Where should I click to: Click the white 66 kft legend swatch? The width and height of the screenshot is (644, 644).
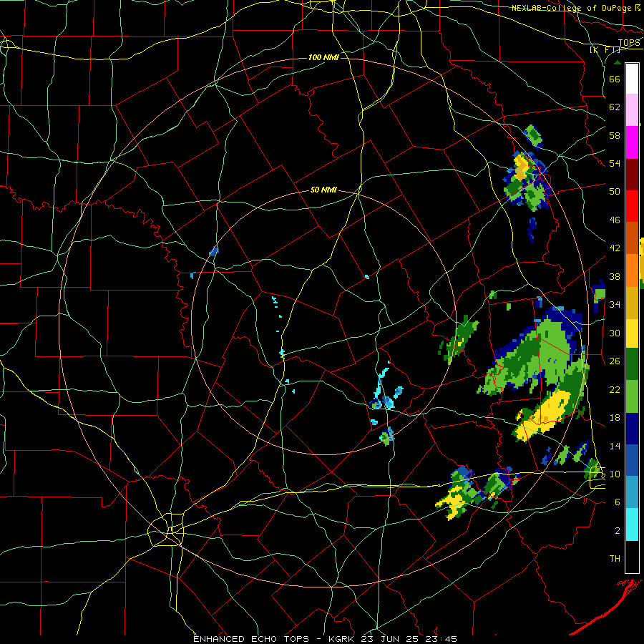click(x=632, y=79)
